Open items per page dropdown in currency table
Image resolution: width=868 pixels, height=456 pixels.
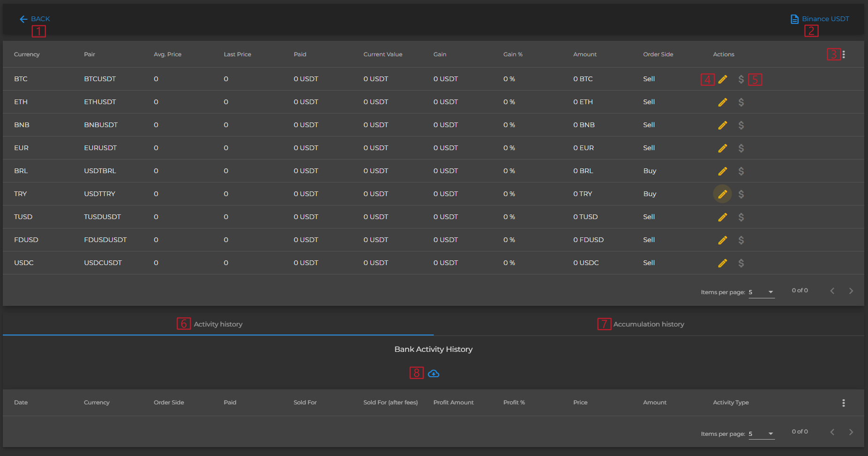[x=761, y=292]
